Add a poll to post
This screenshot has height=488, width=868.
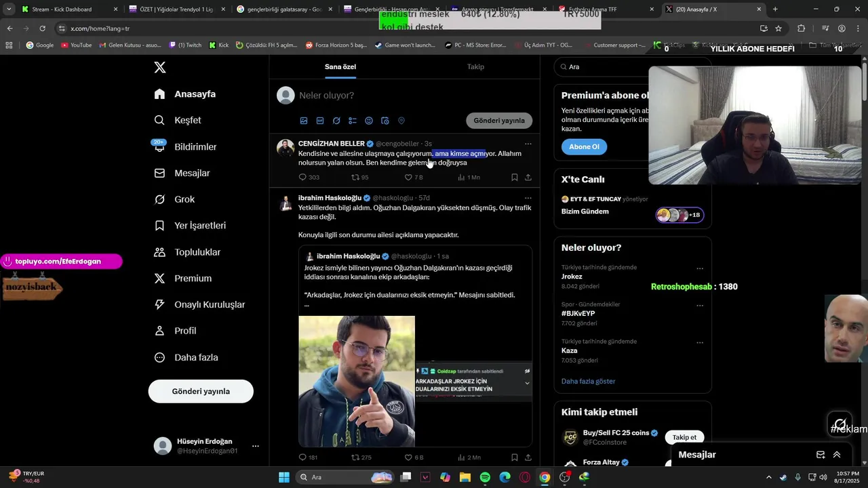pos(353,121)
